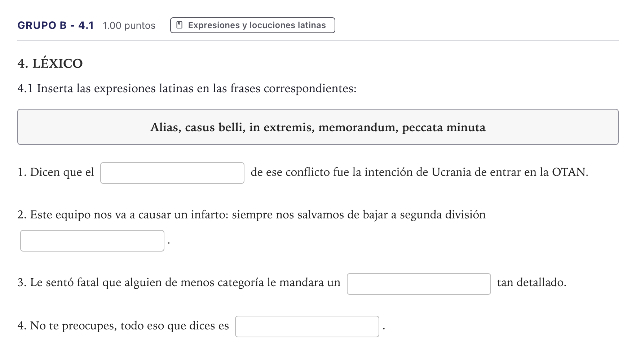
Task: Click the '4. LÉXICO' heading
Action: tap(50, 63)
